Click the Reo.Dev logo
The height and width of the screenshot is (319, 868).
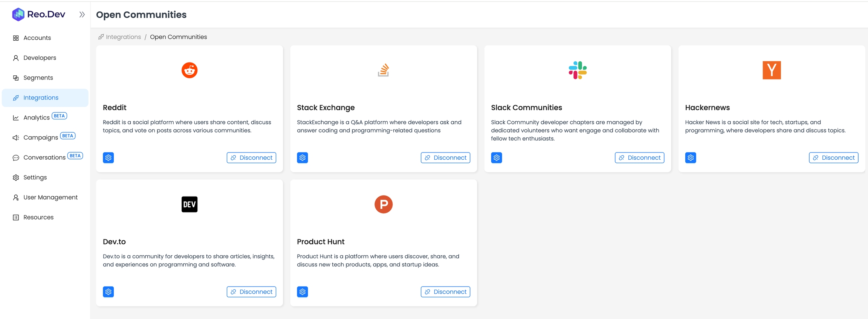coord(39,14)
